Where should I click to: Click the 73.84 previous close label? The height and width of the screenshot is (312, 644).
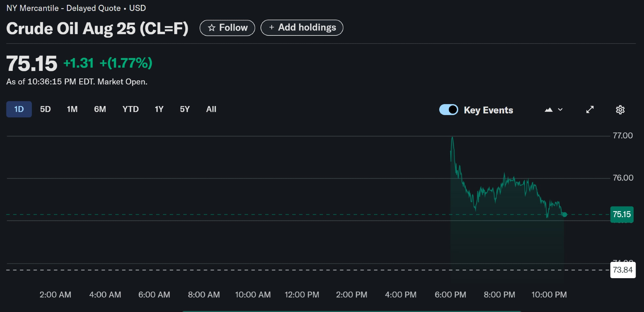point(622,270)
